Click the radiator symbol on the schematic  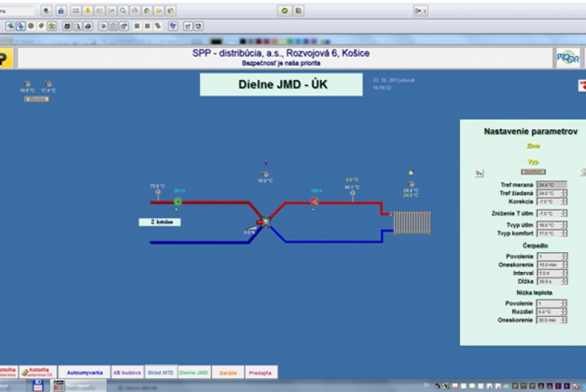(x=412, y=223)
